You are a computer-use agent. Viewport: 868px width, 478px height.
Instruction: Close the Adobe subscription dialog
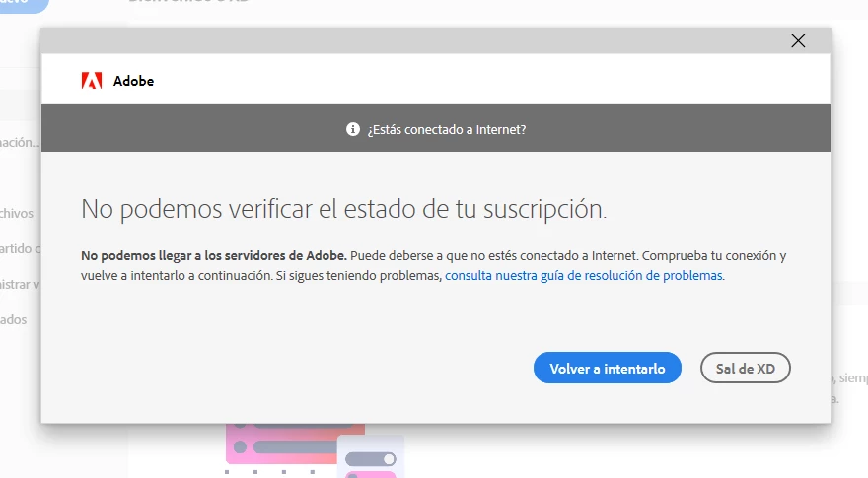click(x=798, y=41)
